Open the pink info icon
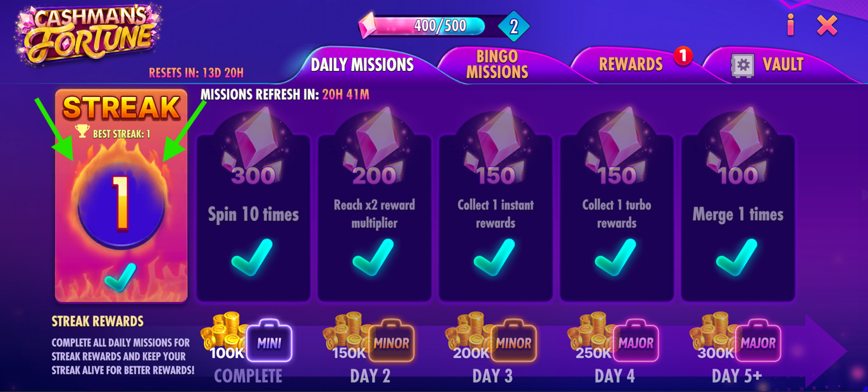The height and width of the screenshot is (392, 868). [x=790, y=25]
